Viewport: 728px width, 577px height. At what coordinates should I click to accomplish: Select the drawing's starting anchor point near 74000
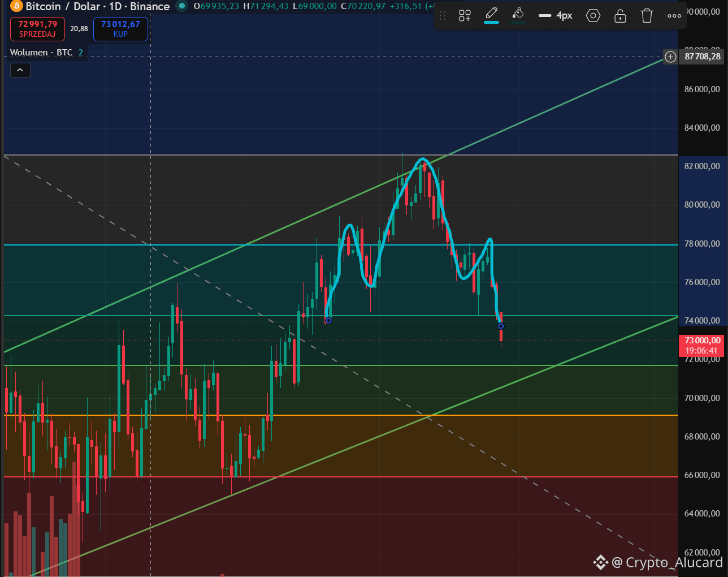tap(328, 321)
